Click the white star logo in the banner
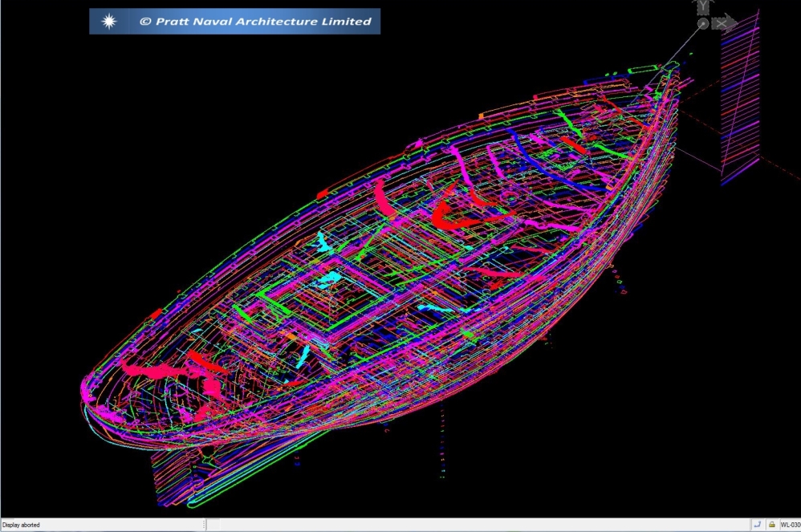The height and width of the screenshot is (532, 801). [109, 22]
